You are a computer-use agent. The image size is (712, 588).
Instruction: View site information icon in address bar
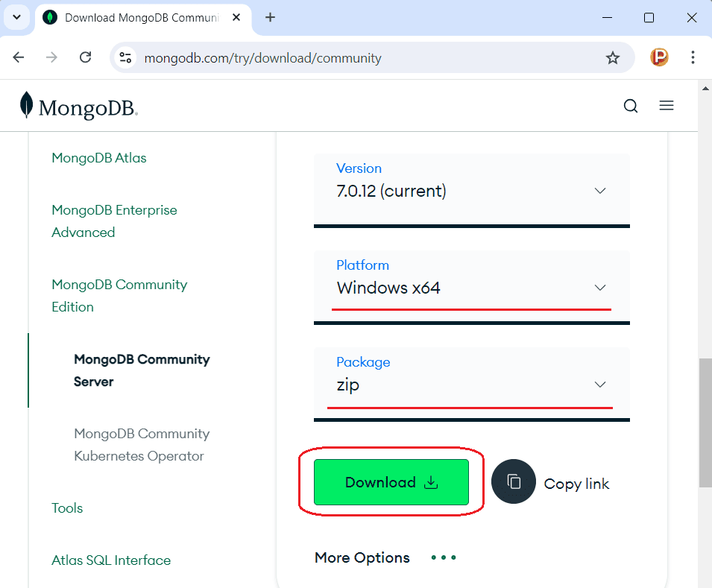point(125,57)
